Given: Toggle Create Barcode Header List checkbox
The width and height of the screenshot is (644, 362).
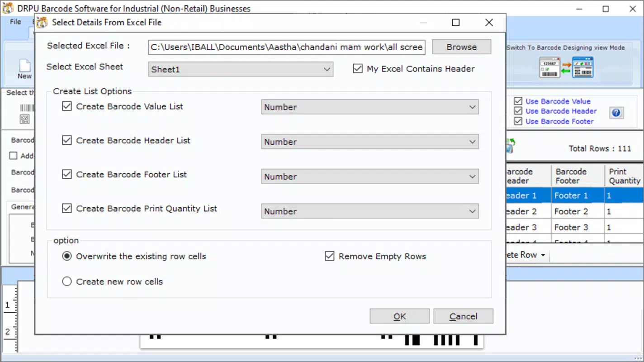Looking at the screenshot, I should pos(67,140).
